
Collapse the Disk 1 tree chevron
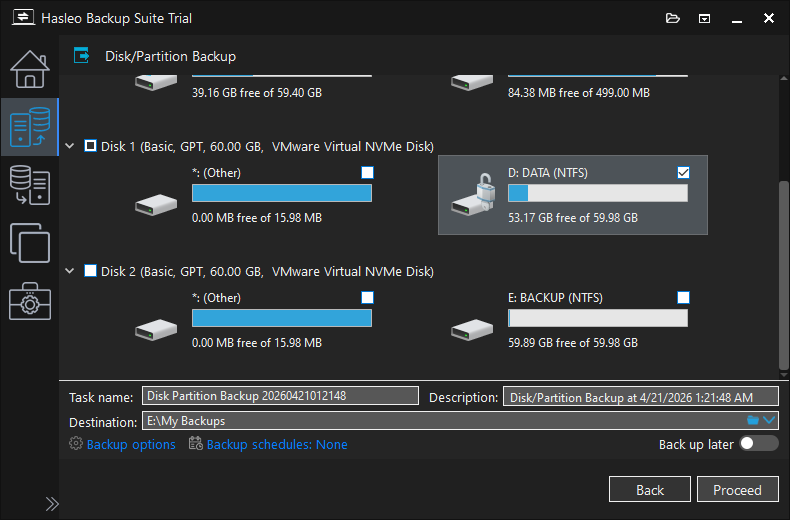[x=70, y=146]
